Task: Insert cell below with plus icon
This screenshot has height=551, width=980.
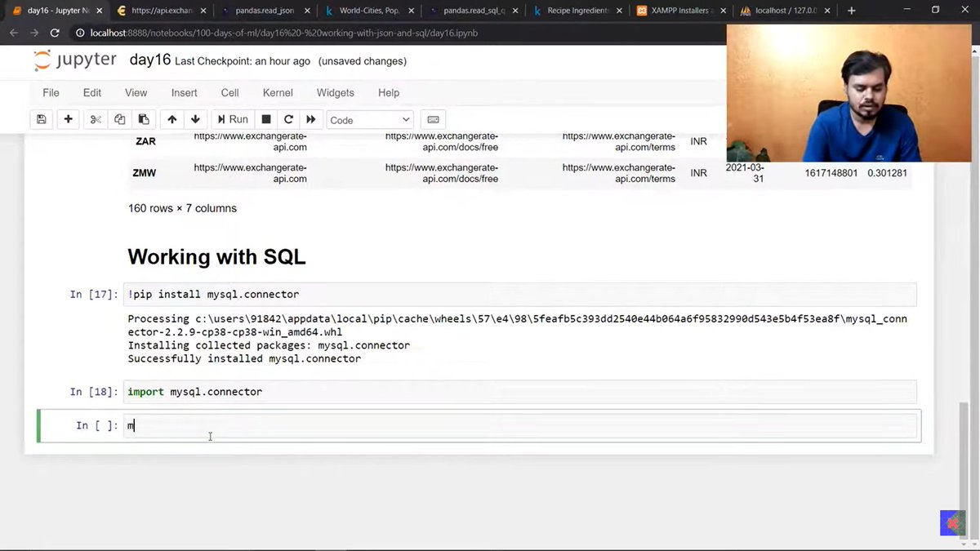Action: point(68,119)
